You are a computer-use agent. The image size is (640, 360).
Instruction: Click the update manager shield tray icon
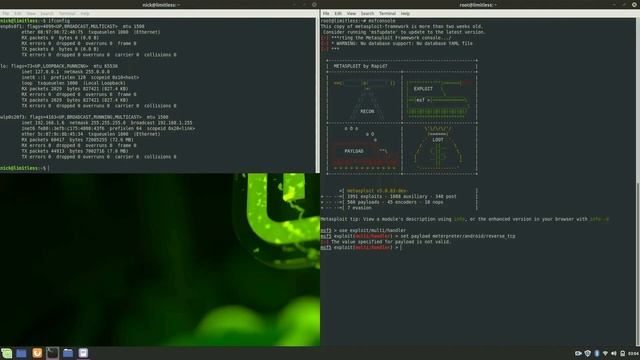[x=587, y=353]
